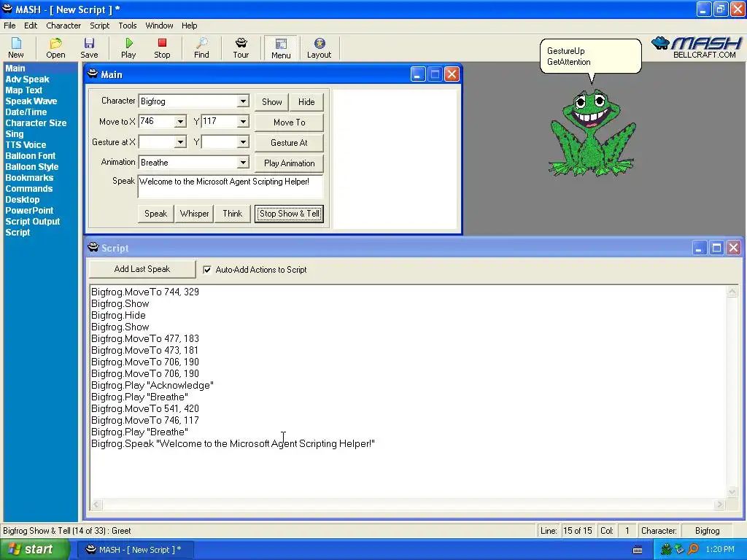Toggle the Menu panel toolbar button
This screenshot has width=747, height=560.
(281, 48)
